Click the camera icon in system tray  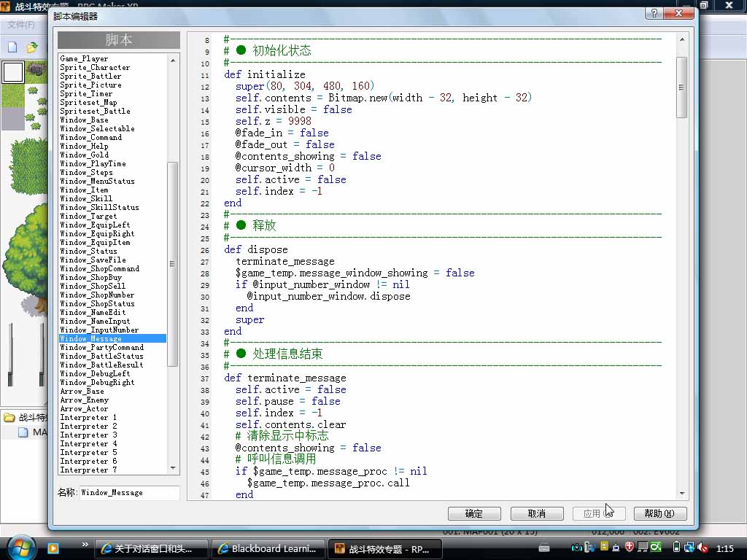[x=576, y=548]
